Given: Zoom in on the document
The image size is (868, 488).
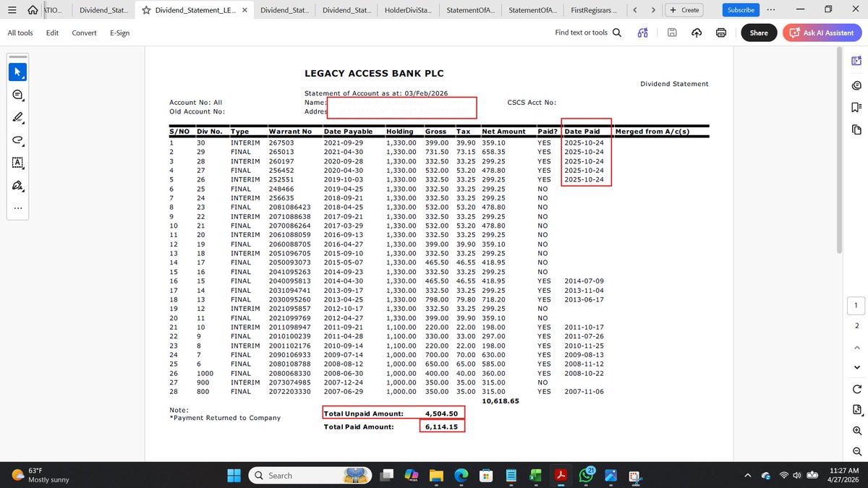Looking at the screenshot, I should [856, 431].
